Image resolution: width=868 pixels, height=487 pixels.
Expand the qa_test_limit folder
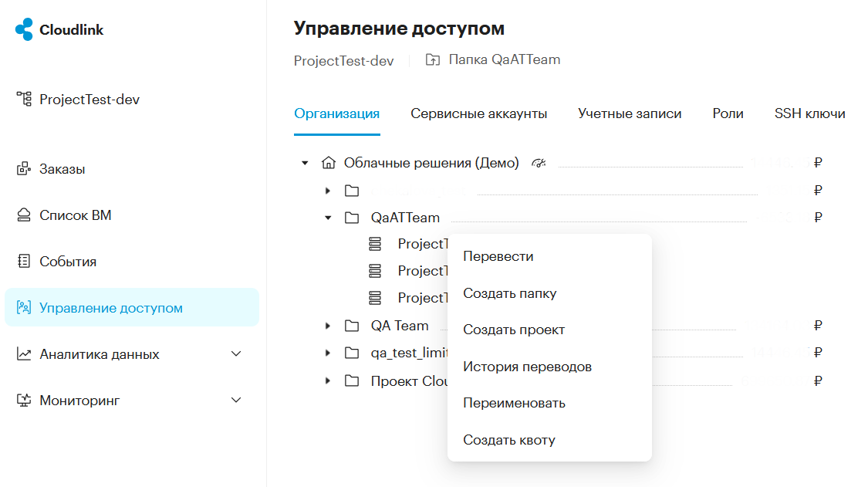tap(328, 353)
